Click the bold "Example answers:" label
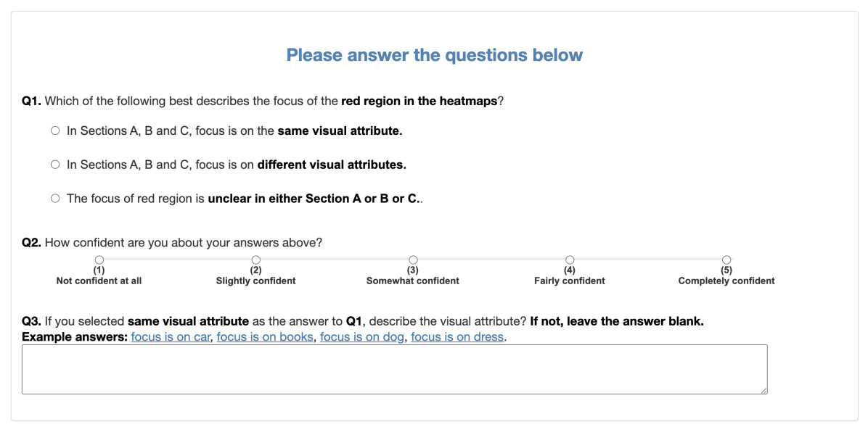The width and height of the screenshot is (868, 427). 75,337
